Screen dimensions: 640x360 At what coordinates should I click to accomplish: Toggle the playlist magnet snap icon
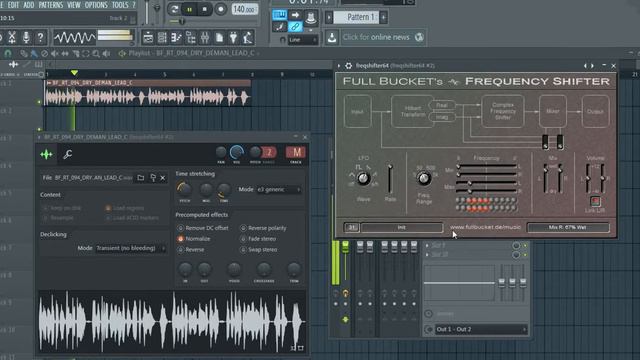coord(8,53)
